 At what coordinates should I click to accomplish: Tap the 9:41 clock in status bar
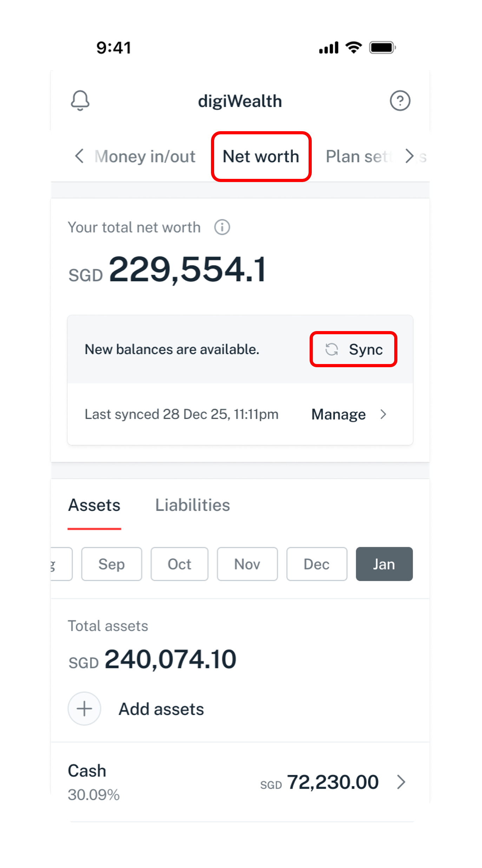pyautogui.click(x=114, y=48)
